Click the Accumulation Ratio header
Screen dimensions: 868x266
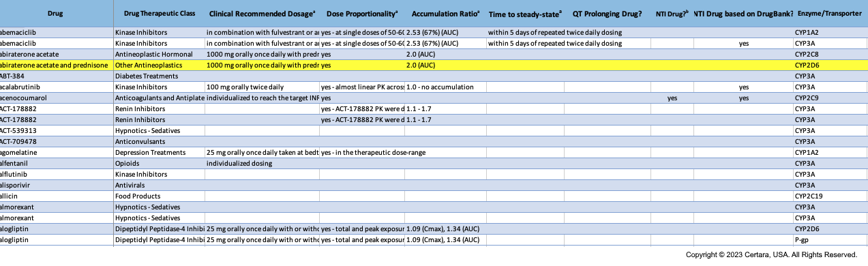445,14
